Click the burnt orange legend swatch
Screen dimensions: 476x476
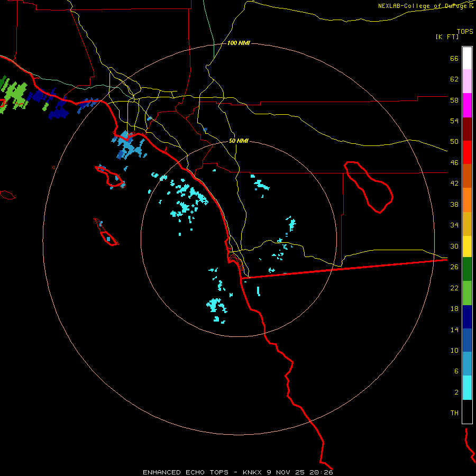467,176
